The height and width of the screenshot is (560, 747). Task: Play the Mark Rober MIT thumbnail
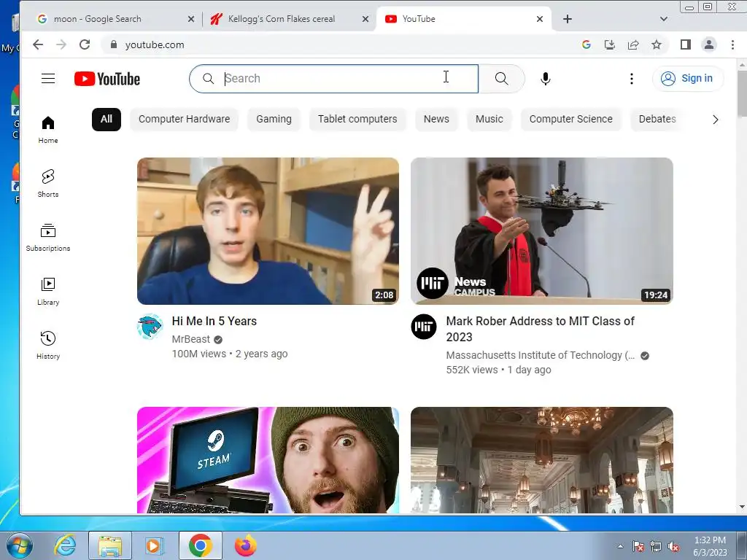[x=542, y=231]
